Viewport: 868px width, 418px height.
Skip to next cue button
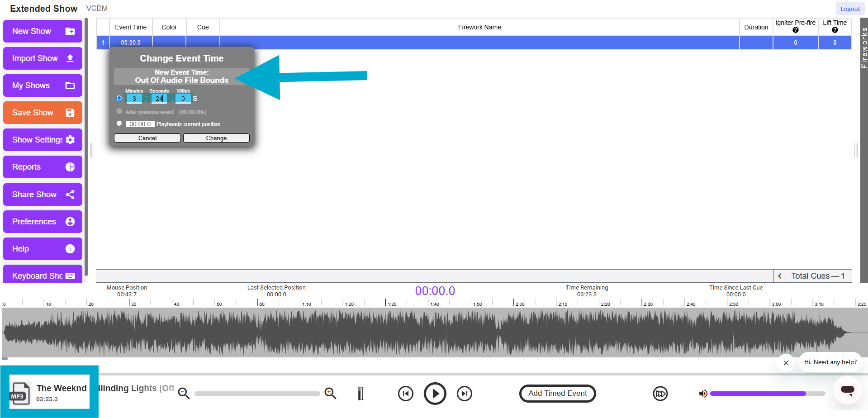click(x=465, y=394)
